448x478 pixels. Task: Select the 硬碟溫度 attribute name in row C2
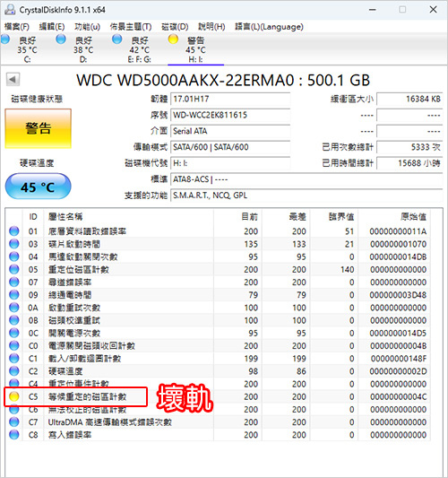pos(65,371)
